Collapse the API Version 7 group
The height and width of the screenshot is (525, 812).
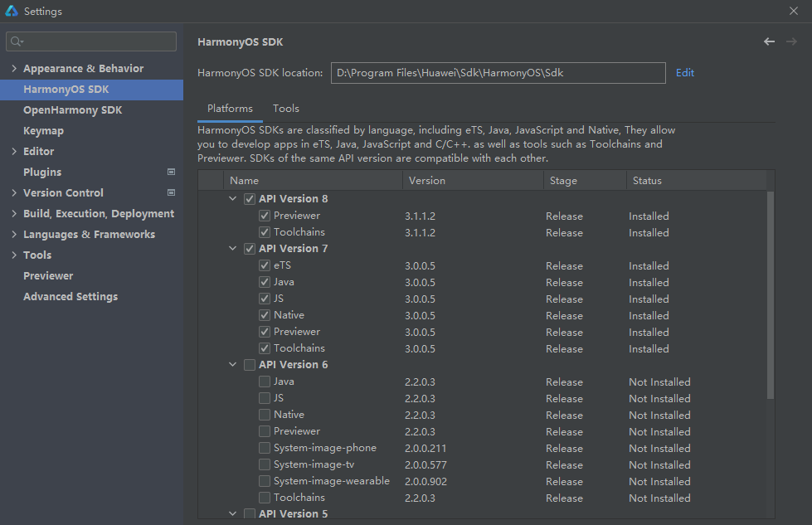coord(233,249)
